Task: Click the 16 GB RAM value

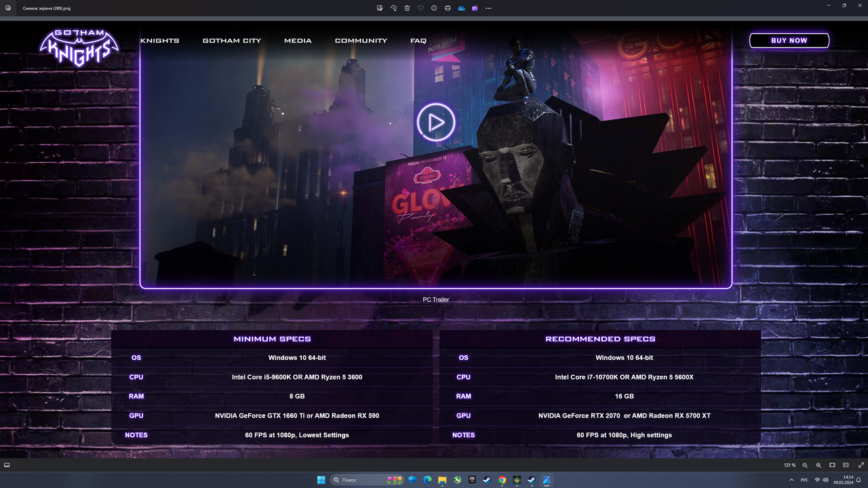Action: [625, 396]
